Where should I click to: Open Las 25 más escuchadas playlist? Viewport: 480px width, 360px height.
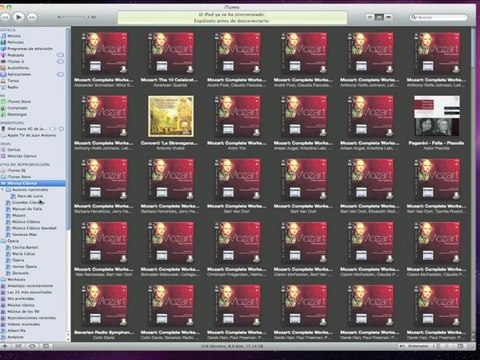click(x=29, y=292)
